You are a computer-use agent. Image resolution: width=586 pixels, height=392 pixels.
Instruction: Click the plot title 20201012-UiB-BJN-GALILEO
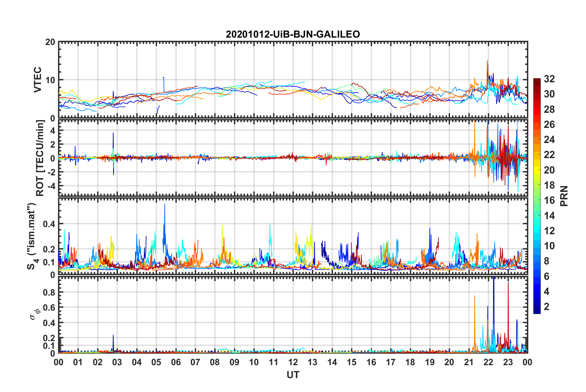point(293,34)
